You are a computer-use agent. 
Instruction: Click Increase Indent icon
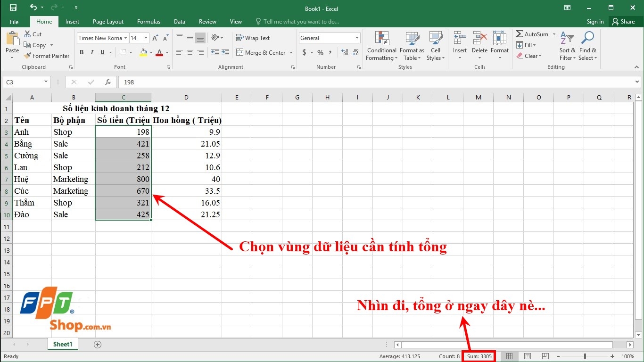(x=225, y=52)
